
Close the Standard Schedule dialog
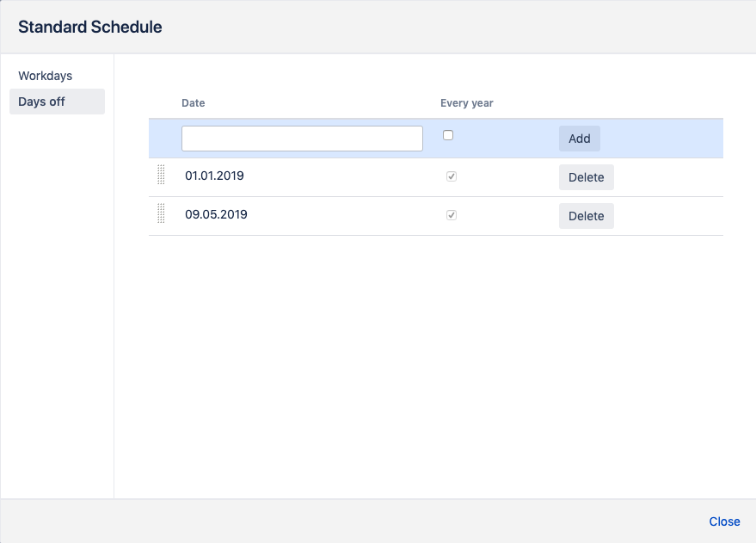[x=724, y=521]
